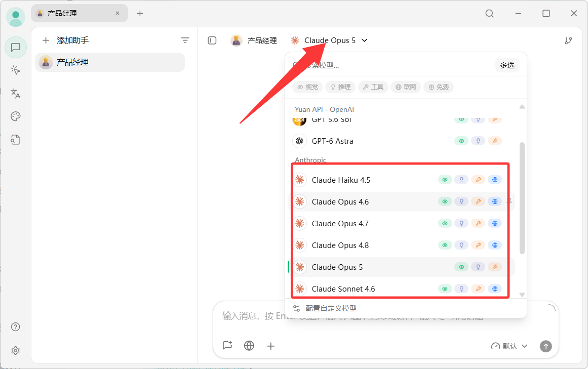This screenshot has height=369, width=588.
Task: Open 配置自定义模型 settings
Action: point(325,308)
